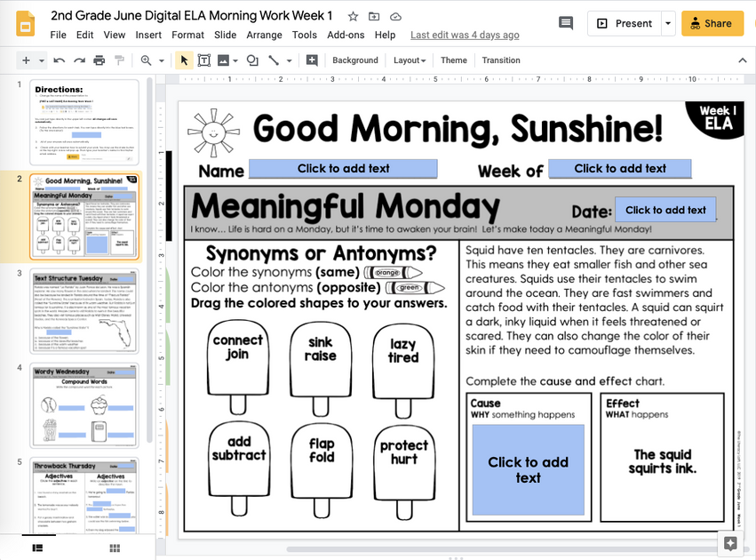
Task: Select the Text box tool
Action: pos(204,60)
